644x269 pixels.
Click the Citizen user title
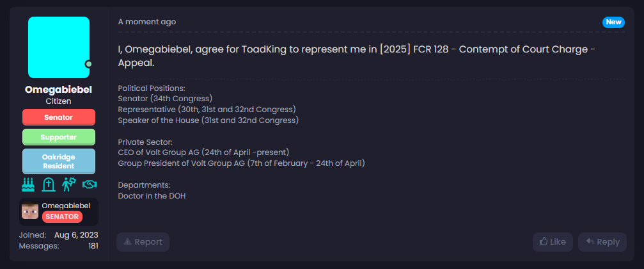coord(59,101)
